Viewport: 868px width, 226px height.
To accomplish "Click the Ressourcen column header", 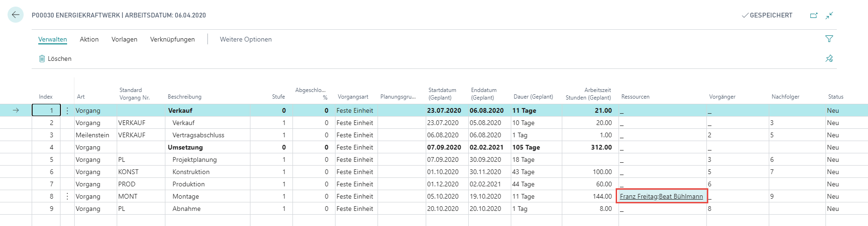I will click(635, 97).
